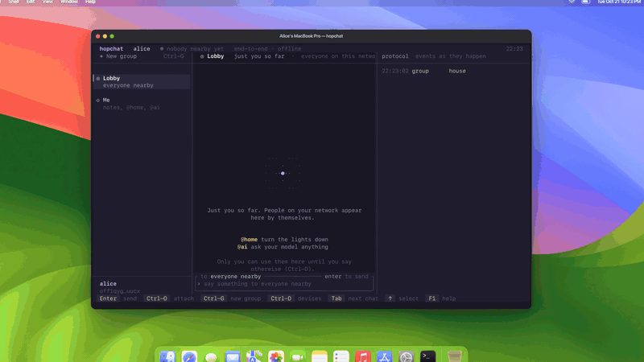Click the Lobby circle icon in sidebar
The image size is (644, 362).
tap(97, 78)
